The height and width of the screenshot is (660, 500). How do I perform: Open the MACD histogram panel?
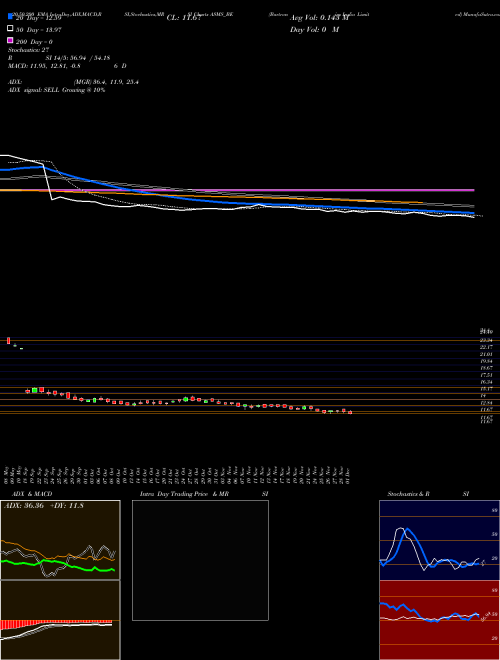coord(60,620)
